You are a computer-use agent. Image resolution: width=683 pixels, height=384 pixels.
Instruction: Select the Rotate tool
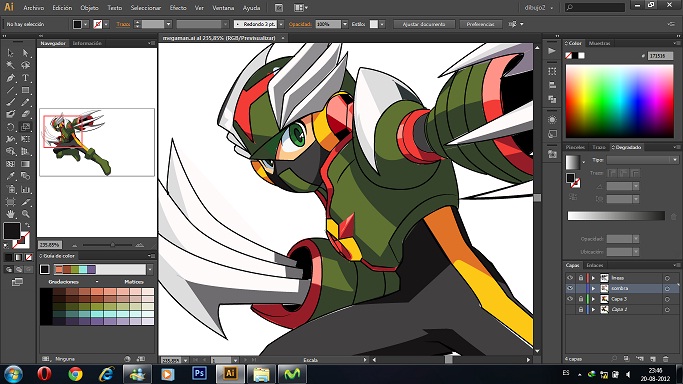point(10,127)
